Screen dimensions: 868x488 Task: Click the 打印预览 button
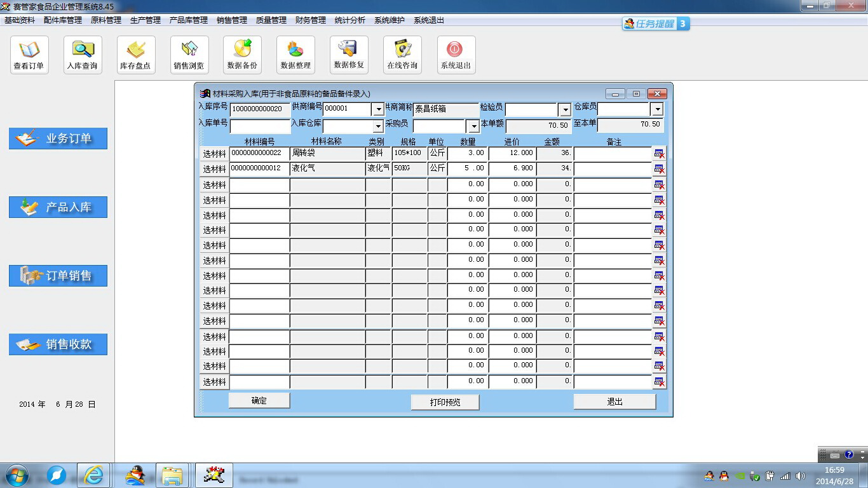pos(445,402)
